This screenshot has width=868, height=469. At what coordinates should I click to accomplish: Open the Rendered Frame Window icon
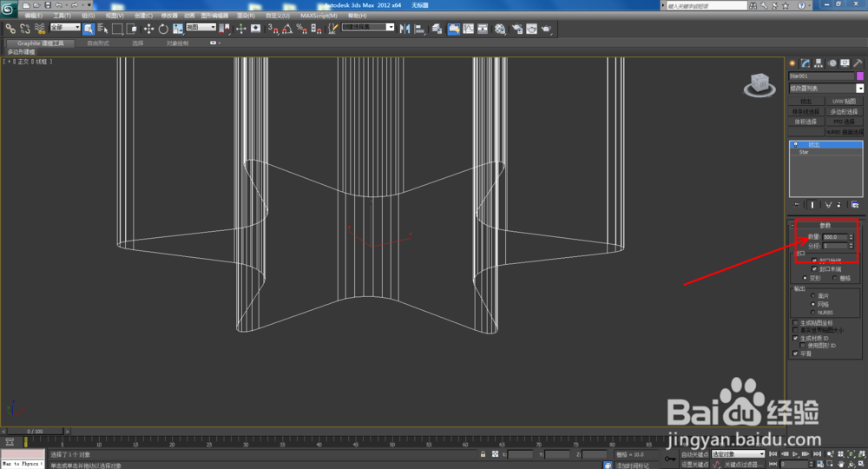531,29
